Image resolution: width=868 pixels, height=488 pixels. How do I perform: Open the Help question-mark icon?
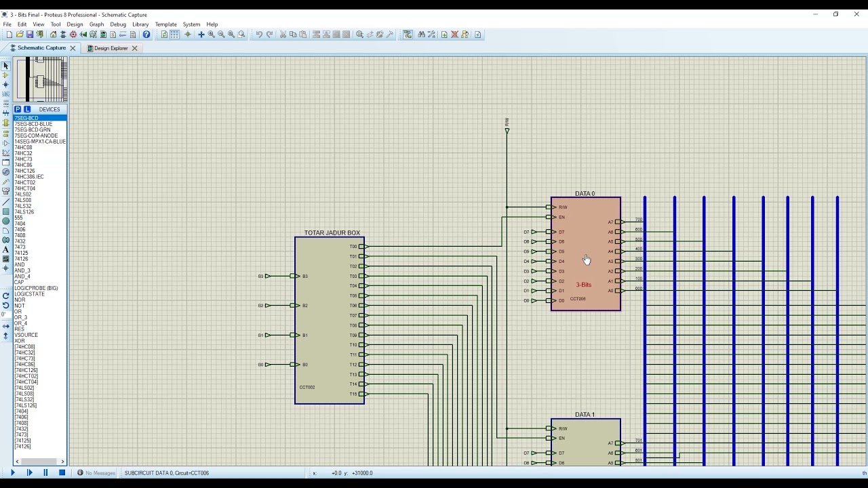(x=146, y=35)
